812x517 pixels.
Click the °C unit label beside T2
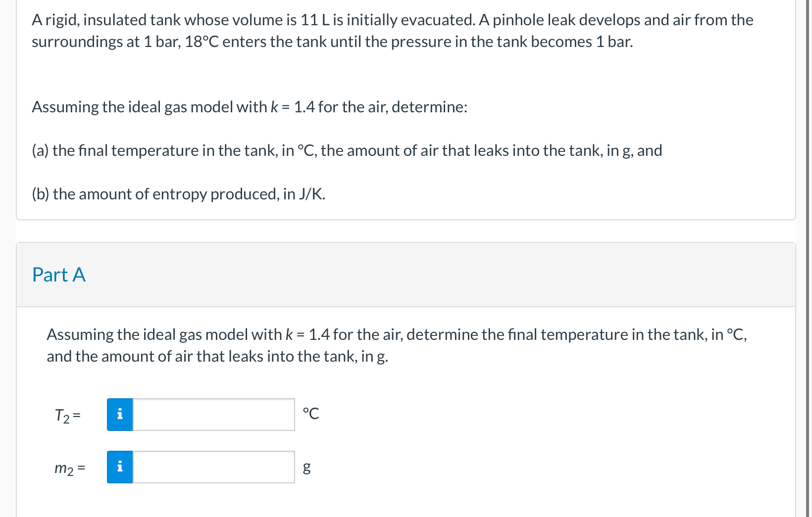tap(311, 414)
